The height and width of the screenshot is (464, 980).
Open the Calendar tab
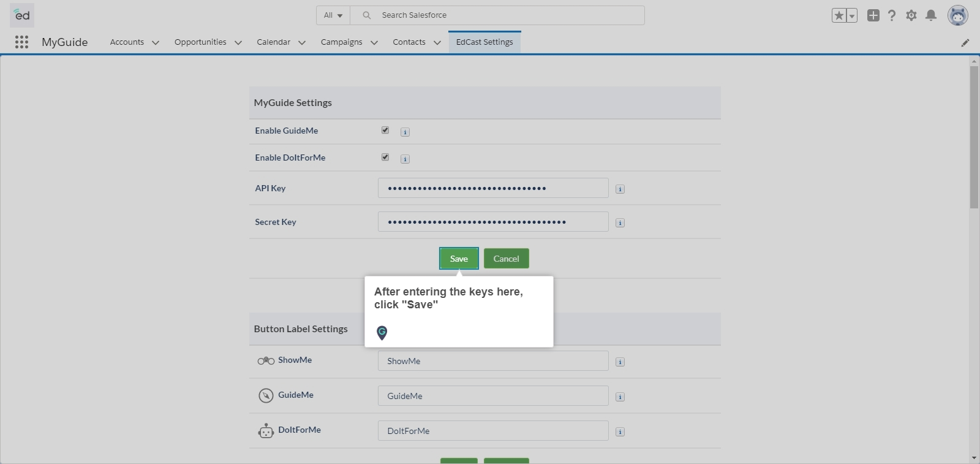[273, 42]
